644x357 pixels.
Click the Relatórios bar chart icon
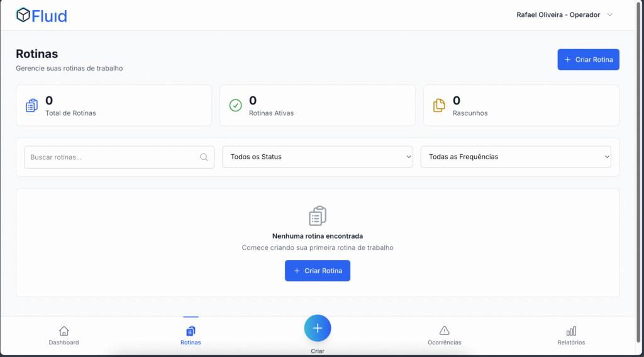[571, 331]
